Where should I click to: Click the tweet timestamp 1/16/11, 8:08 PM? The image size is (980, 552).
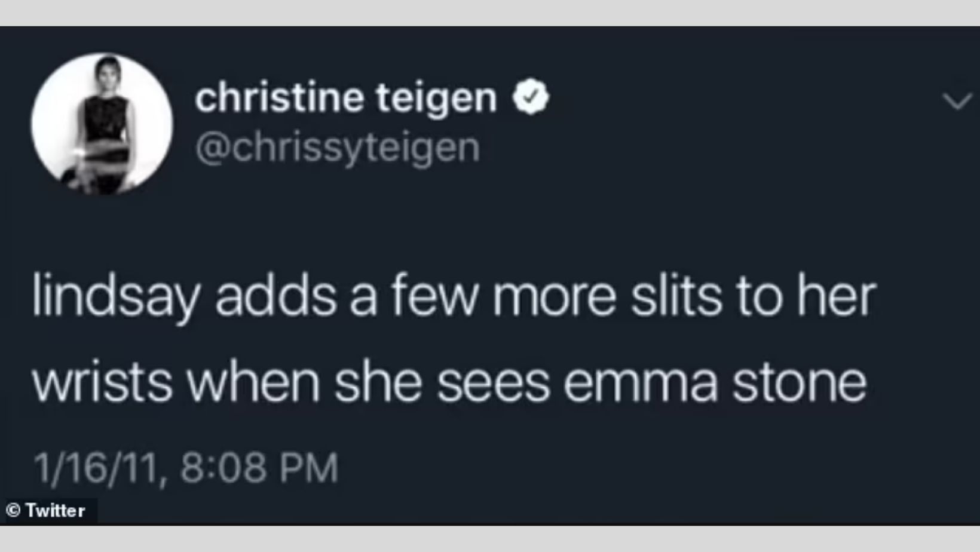[186, 468]
